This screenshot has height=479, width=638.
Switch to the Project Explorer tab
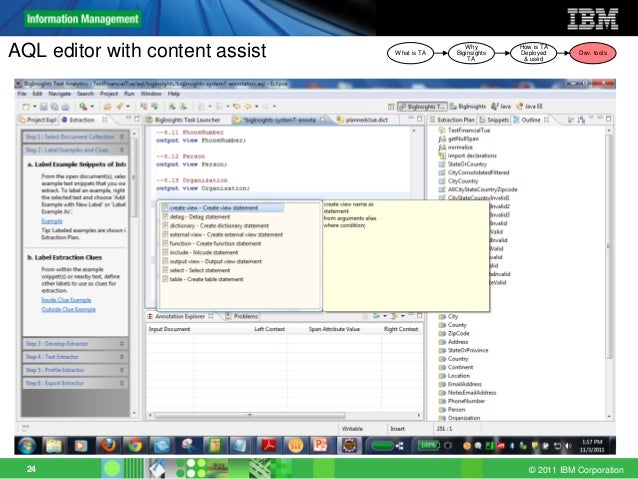38,120
